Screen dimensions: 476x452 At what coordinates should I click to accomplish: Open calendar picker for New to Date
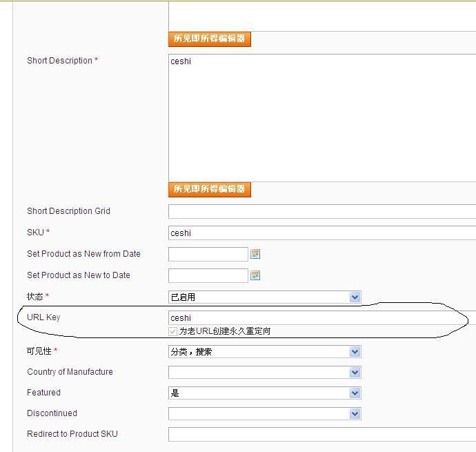tap(255, 276)
